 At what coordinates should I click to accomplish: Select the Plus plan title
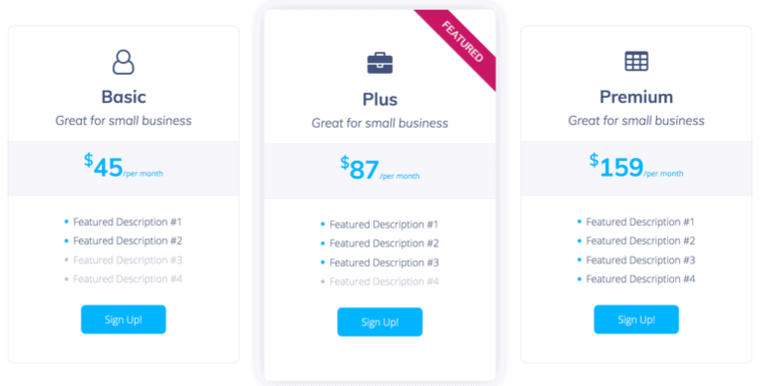[380, 99]
